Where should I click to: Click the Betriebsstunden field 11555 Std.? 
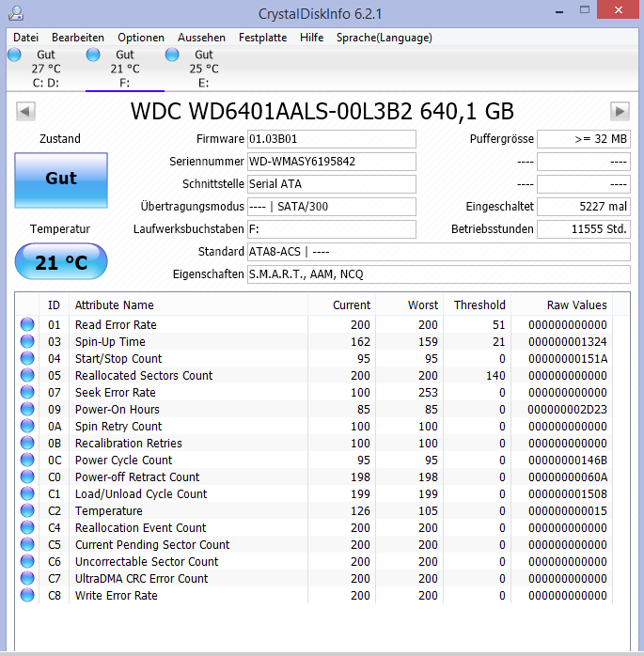click(584, 229)
